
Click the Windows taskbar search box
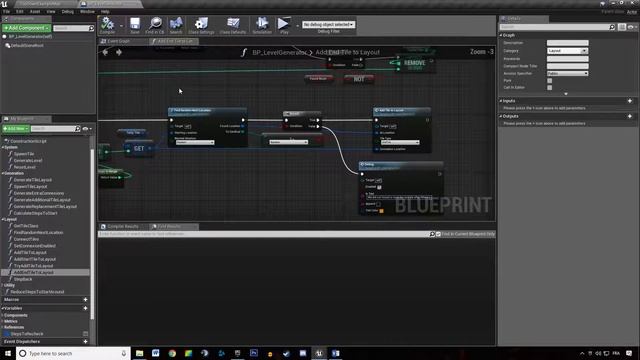coord(73,353)
